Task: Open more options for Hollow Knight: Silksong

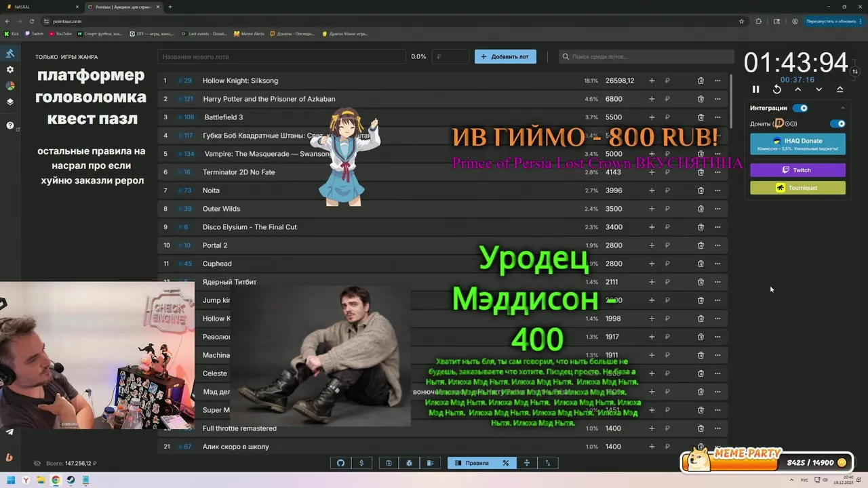Action: 717,81
